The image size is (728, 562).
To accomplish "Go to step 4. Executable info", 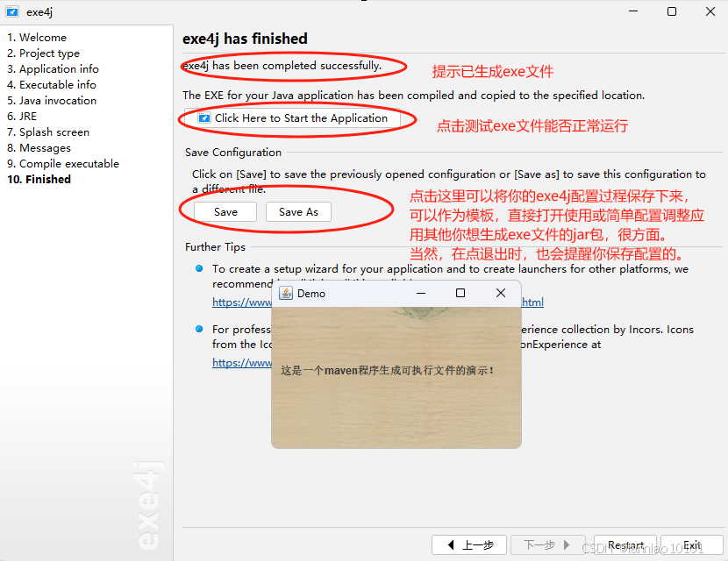I will point(52,85).
